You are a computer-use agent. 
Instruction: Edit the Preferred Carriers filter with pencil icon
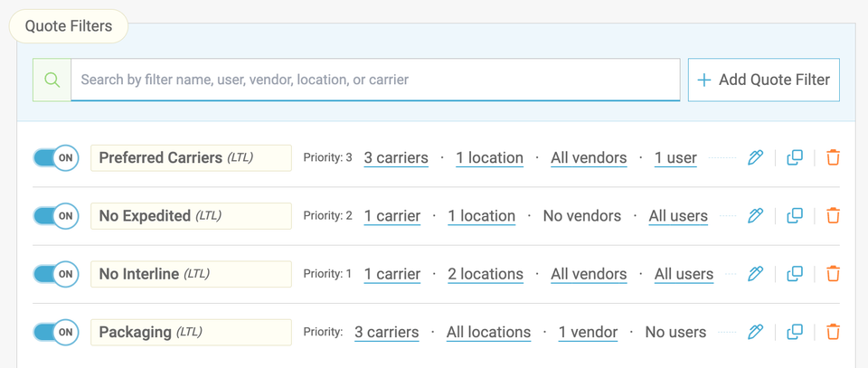[755, 157]
